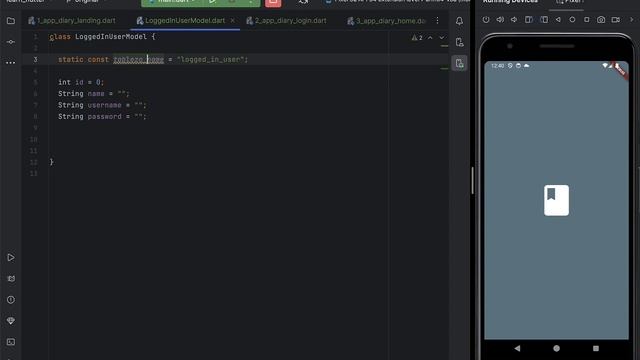Click the inspection warnings indicator showing 2

pyautogui.click(x=417, y=38)
